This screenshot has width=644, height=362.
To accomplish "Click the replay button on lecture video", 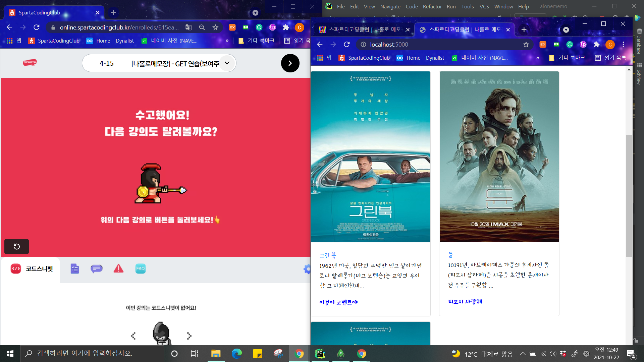I will 16,247.
